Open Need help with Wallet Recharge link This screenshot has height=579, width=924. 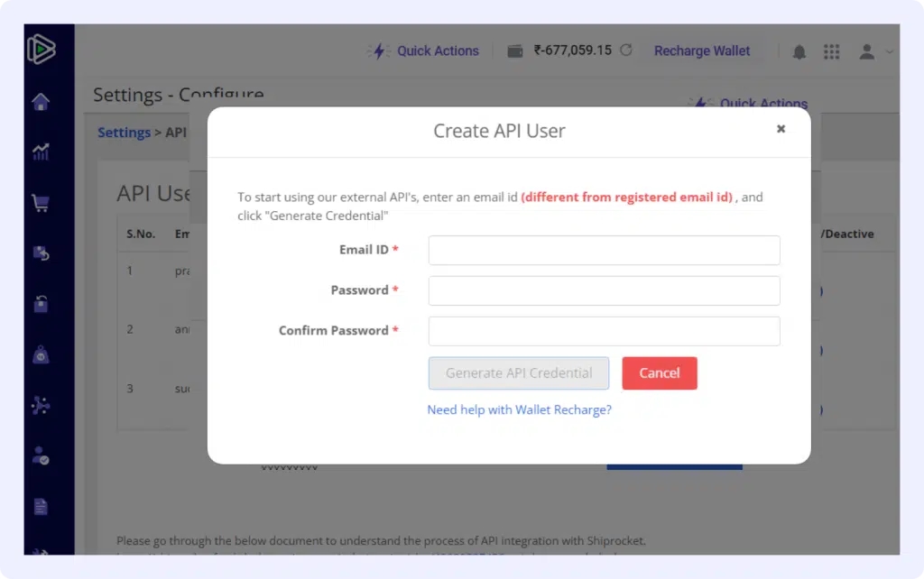coord(519,409)
